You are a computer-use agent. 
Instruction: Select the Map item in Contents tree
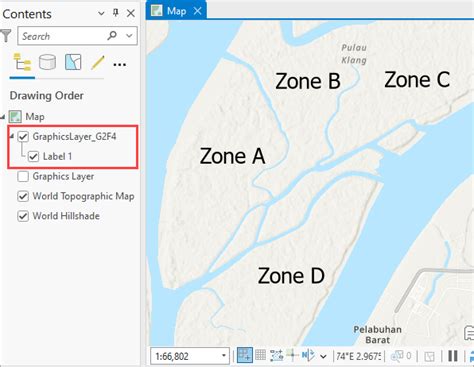[35, 117]
